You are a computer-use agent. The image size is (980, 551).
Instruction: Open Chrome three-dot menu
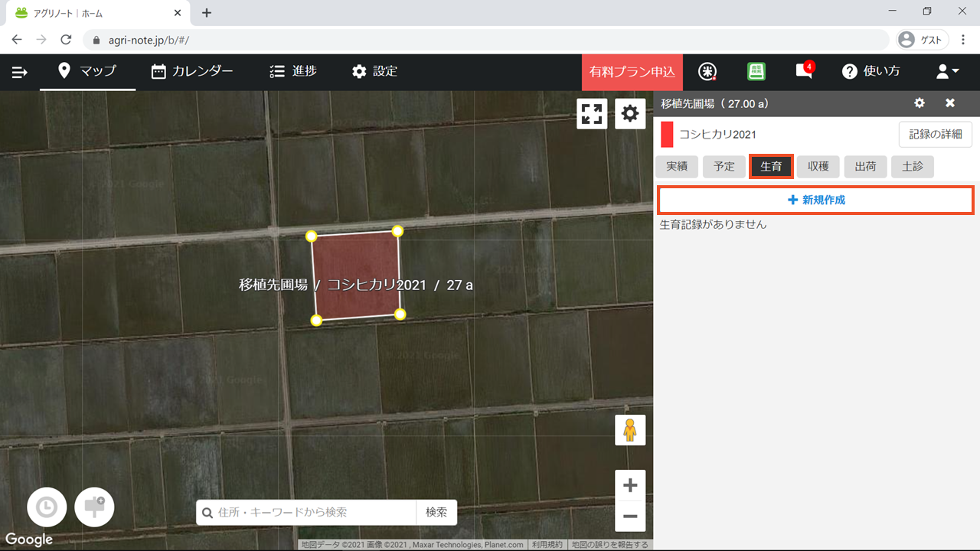point(962,40)
